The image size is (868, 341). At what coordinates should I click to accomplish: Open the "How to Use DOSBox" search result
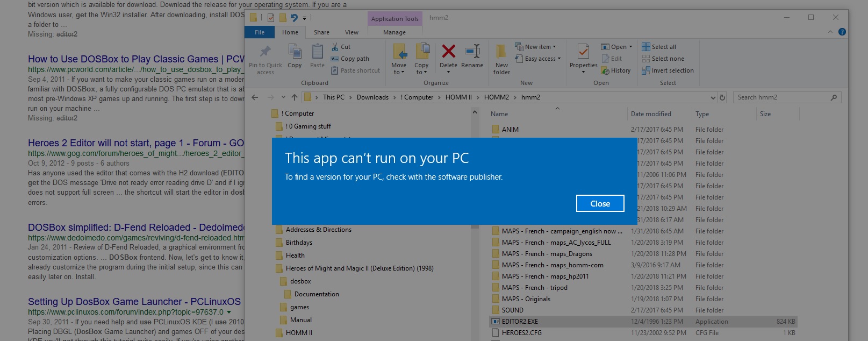click(x=137, y=59)
